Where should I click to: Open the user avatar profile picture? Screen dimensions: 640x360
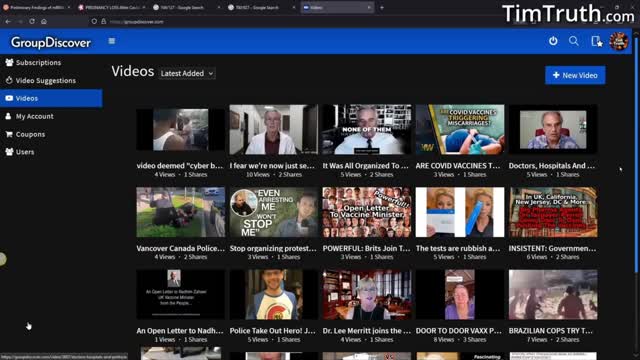619,42
